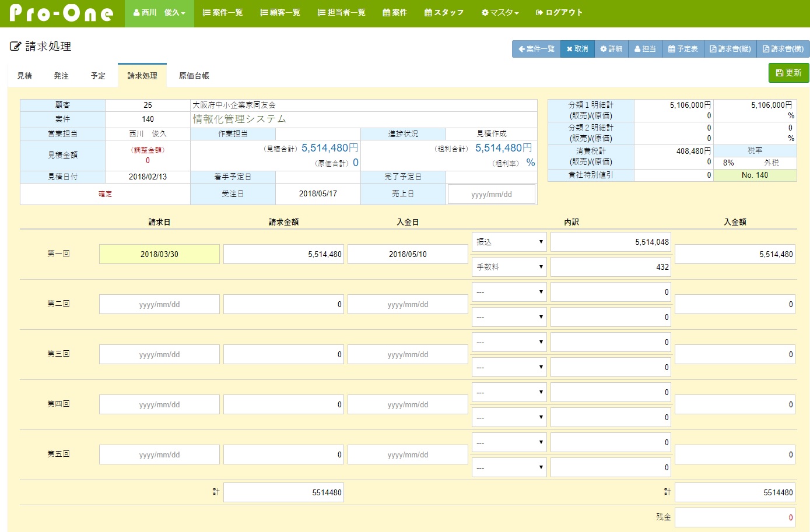The height and width of the screenshot is (532, 810).
Task: Click the red 確定 link
Action: (105, 194)
